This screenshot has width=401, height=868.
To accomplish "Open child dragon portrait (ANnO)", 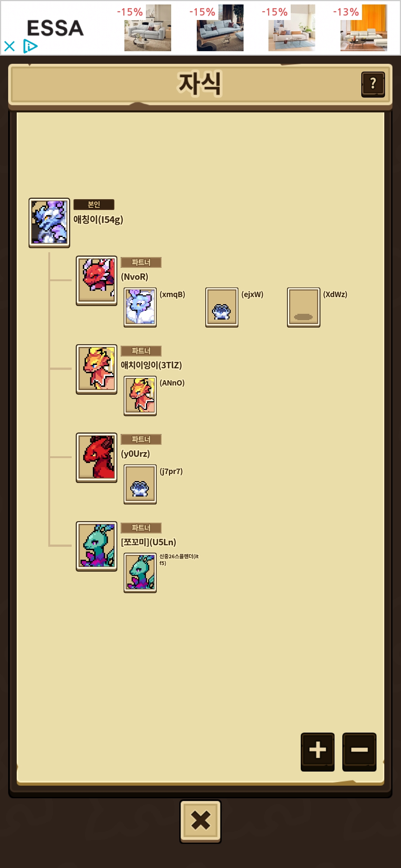I will tap(140, 396).
